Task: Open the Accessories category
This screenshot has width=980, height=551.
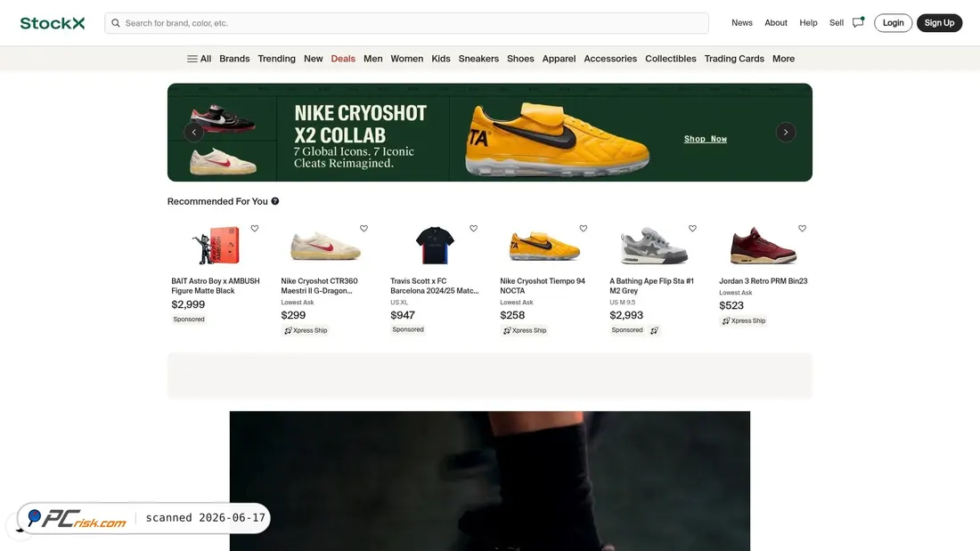Action: [610, 59]
